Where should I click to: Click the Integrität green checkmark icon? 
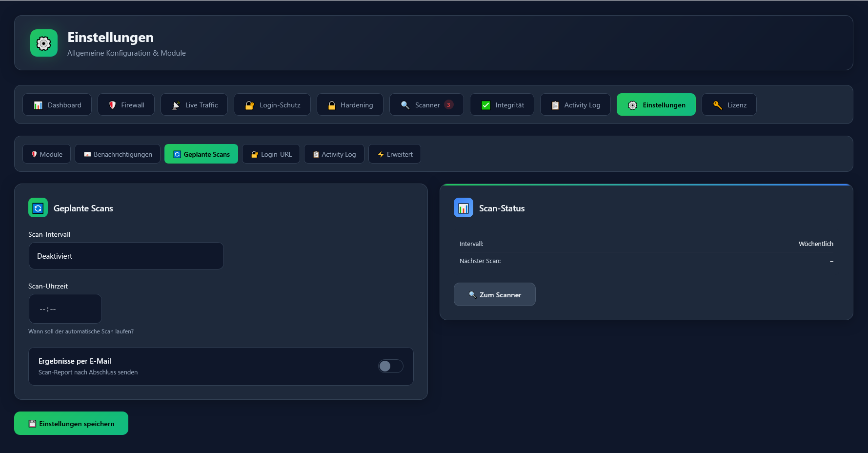pyautogui.click(x=486, y=105)
